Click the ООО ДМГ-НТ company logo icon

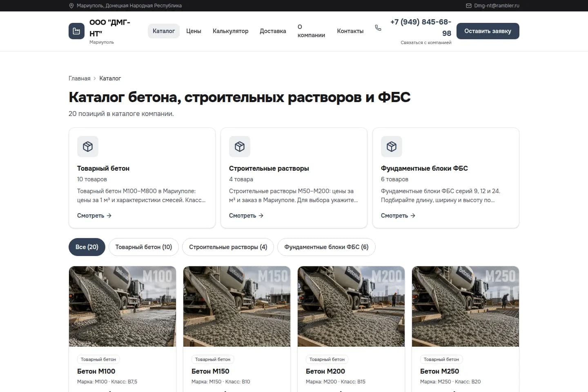[76, 31]
